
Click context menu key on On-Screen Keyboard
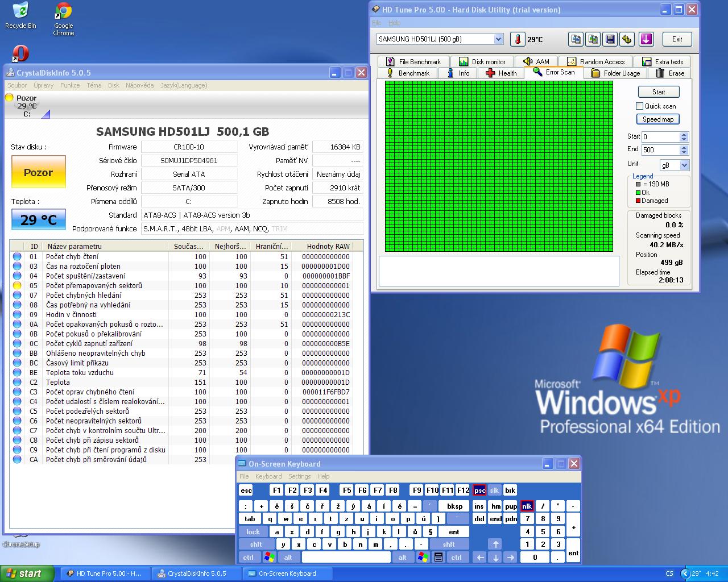439,558
